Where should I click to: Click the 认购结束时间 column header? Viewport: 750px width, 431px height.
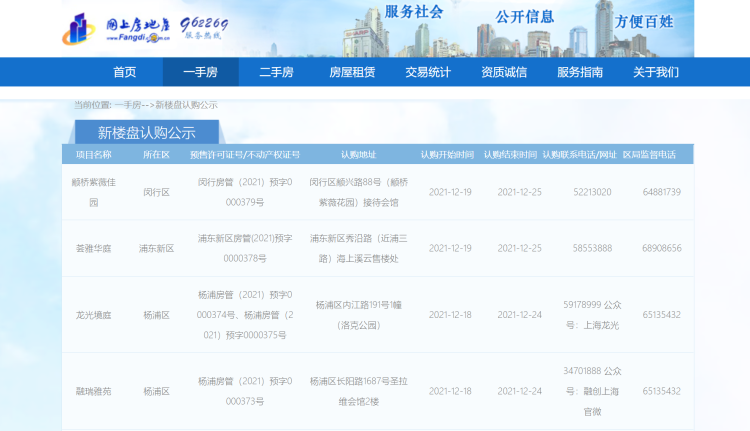pyautogui.click(x=510, y=155)
